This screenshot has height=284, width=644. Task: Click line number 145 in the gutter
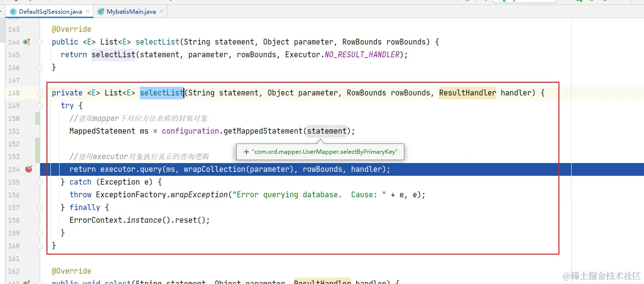pos(14,55)
